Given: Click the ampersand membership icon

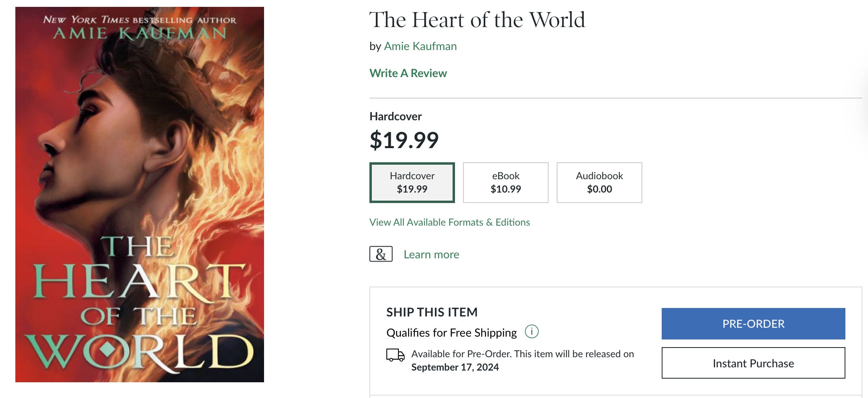Looking at the screenshot, I should click(381, 254).
